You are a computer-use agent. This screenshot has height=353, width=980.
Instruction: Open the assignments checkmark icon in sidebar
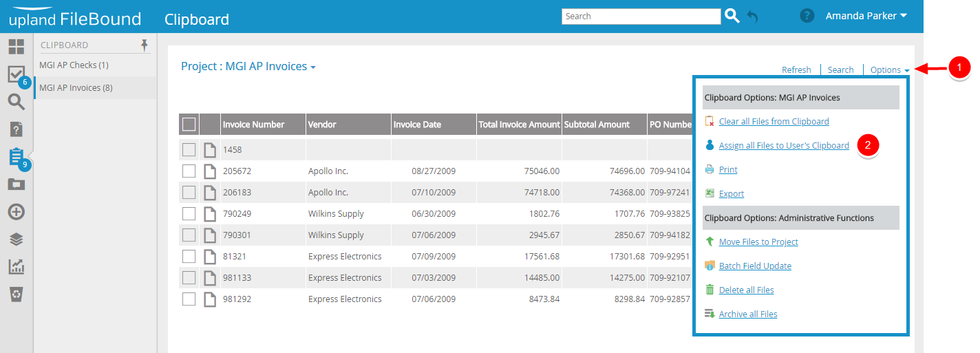(16, 74)
